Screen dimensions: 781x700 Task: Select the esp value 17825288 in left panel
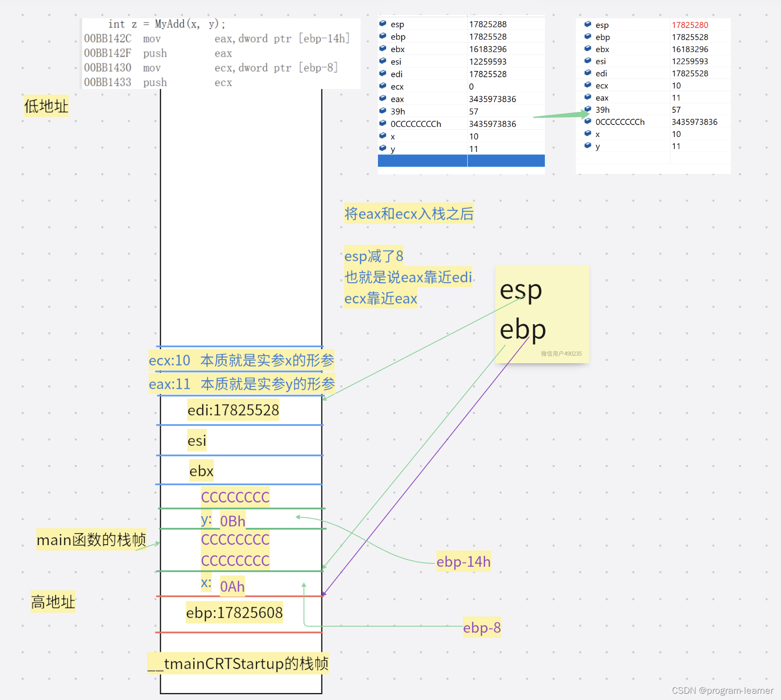pos(488,24)
